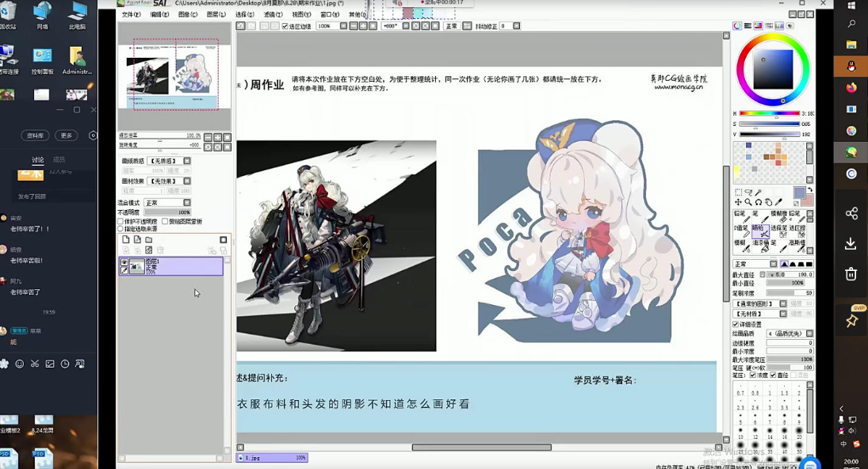
Task: Open the 混合模式 layer blend dropdown
Action: point(187,203)
